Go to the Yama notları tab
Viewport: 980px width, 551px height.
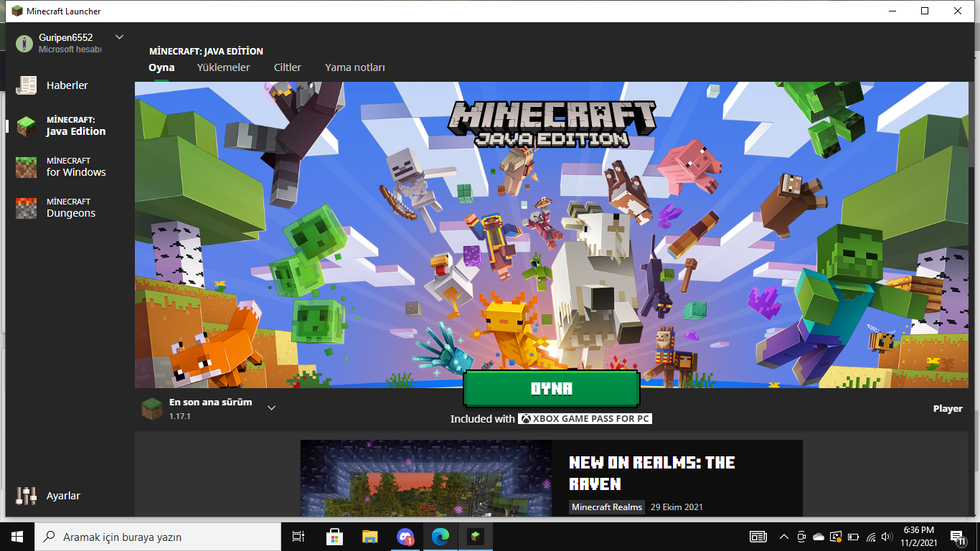[x=355, y=67]
